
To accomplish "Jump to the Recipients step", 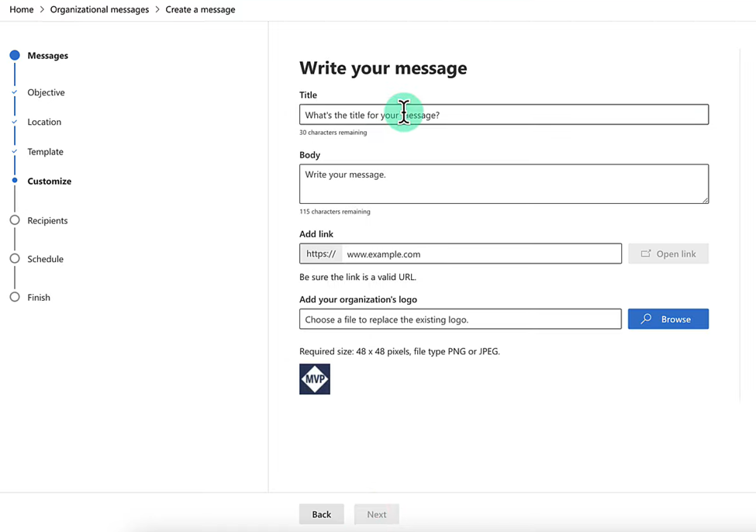I will pyautogui.click(x=47, y=220).
